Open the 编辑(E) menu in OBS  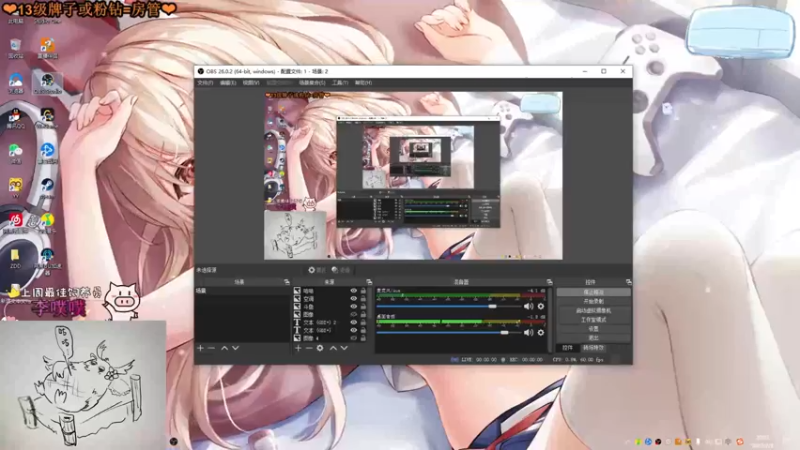228,83
